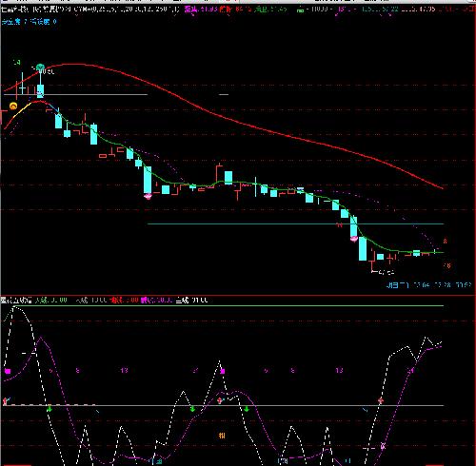Image resolution: width=476 pixels, height=466 pixels.
Task: Click the cyan date readout at the chart's bottom right
Action: (x=428, y=285)
